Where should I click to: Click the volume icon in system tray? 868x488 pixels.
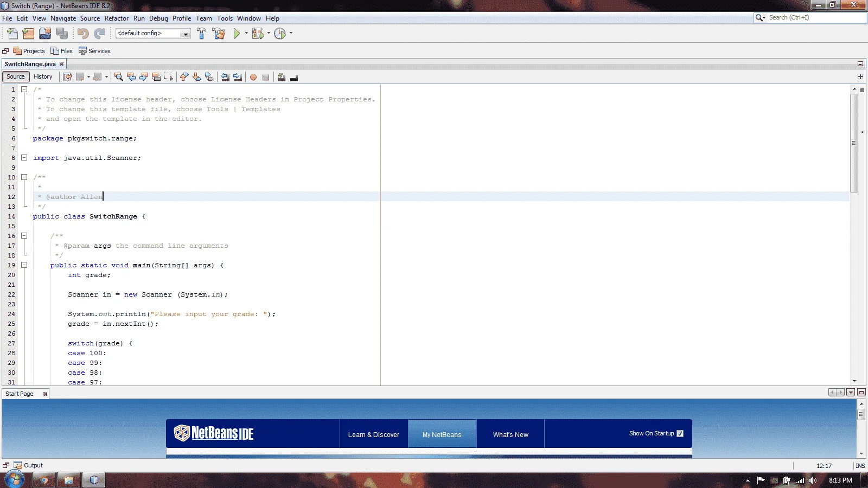[813, 480]
